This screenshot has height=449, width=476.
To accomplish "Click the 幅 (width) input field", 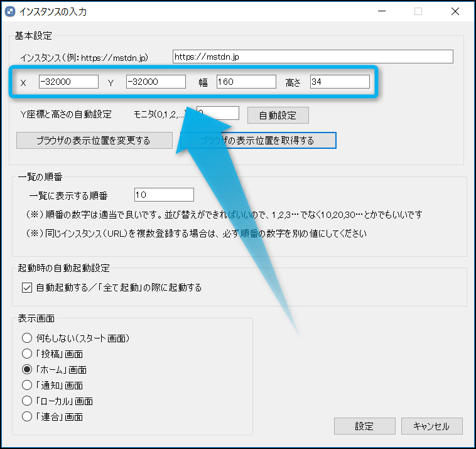I will pos(246,82).
